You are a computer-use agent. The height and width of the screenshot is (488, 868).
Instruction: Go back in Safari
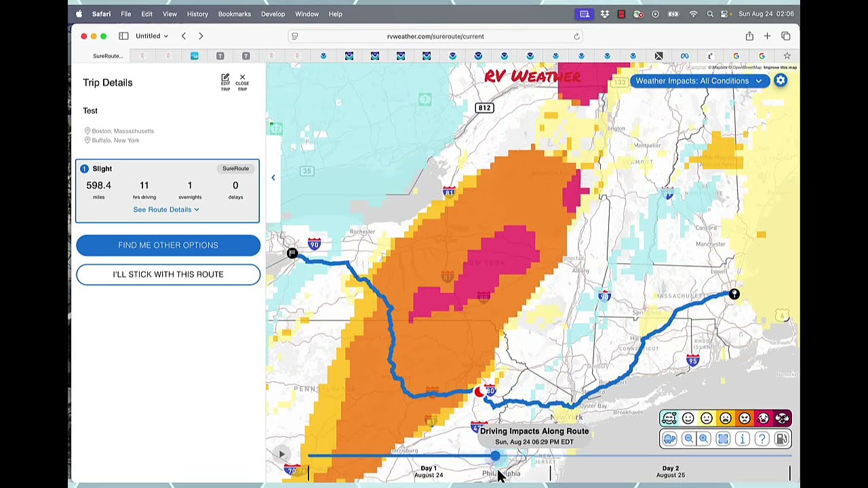click(x=183, y=36)
